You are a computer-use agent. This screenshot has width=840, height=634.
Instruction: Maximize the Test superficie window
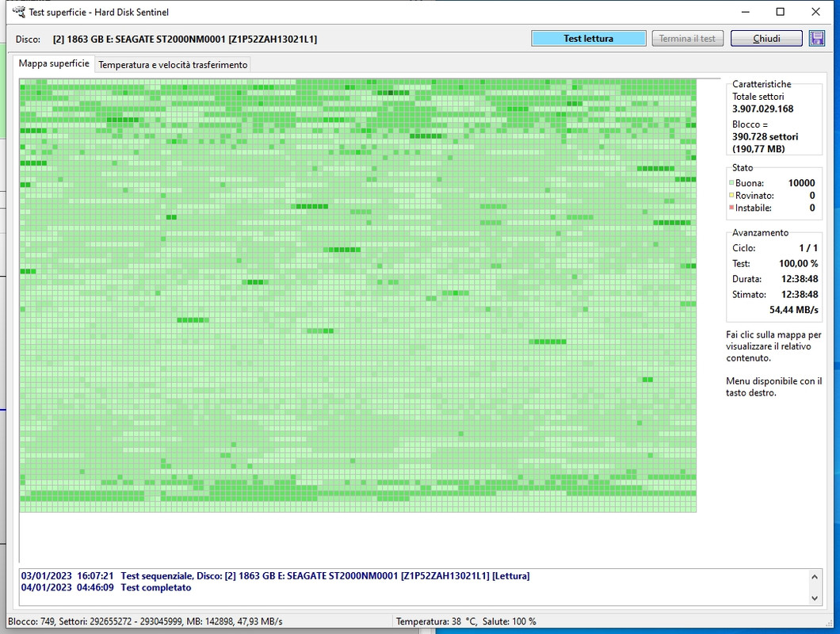point(780,12)
